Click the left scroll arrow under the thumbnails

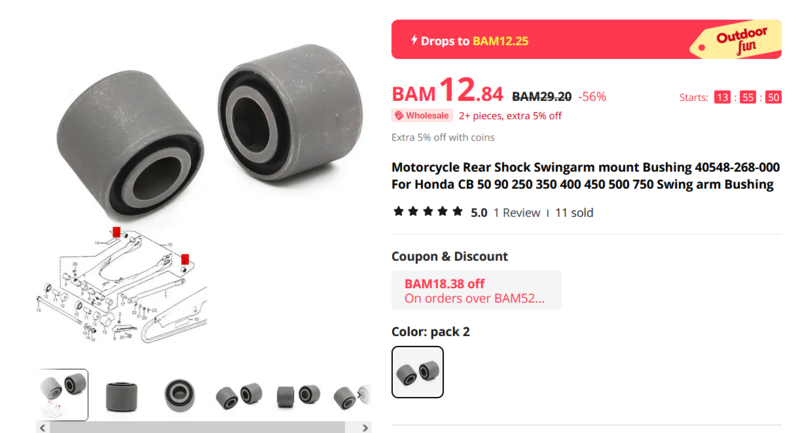pyautogui.click(x=43, y=427)
